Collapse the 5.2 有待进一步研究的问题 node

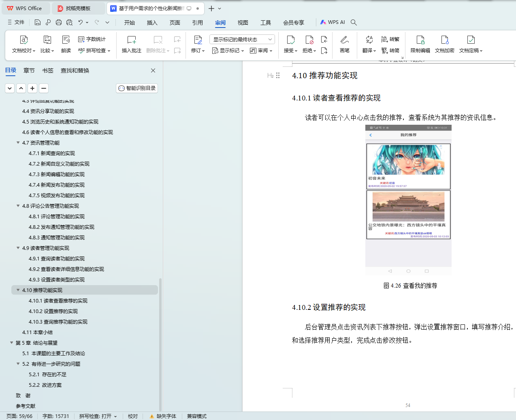coord(18,364)
